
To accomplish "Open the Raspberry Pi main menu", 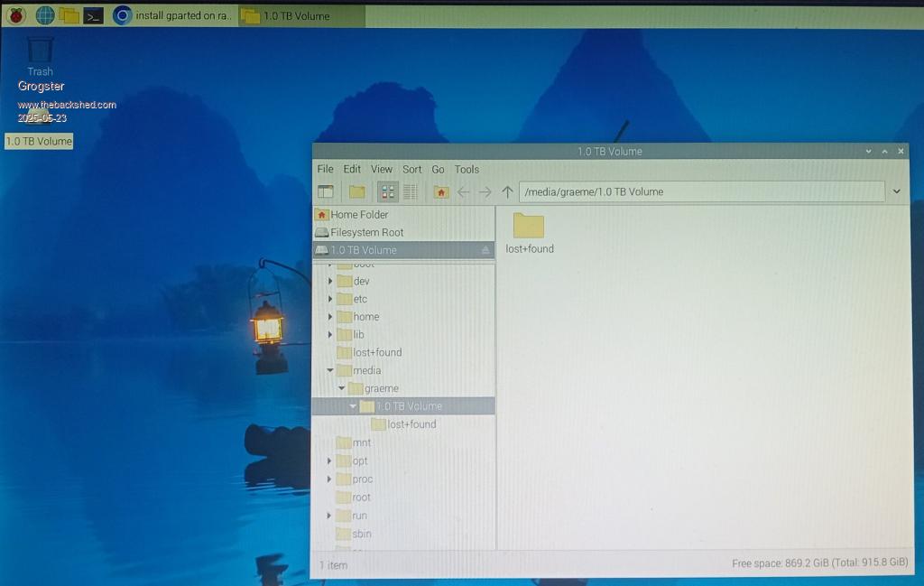I will coord(16,15).
